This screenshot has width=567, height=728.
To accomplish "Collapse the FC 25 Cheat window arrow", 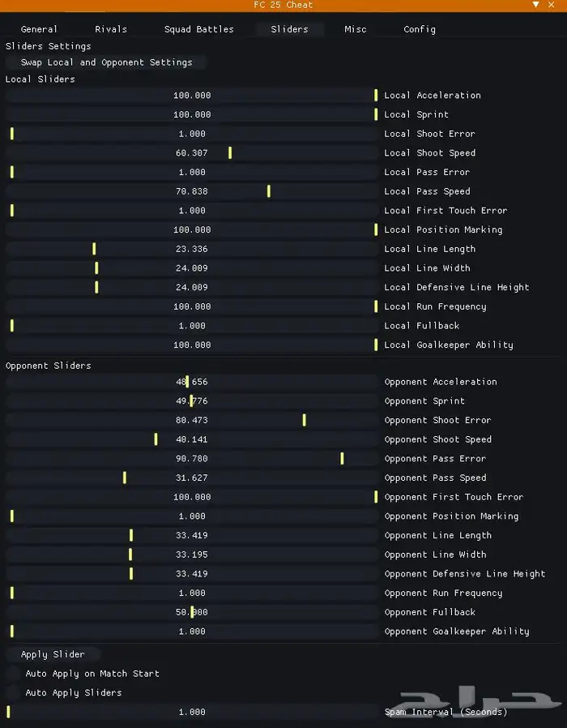I will (536, 5).
